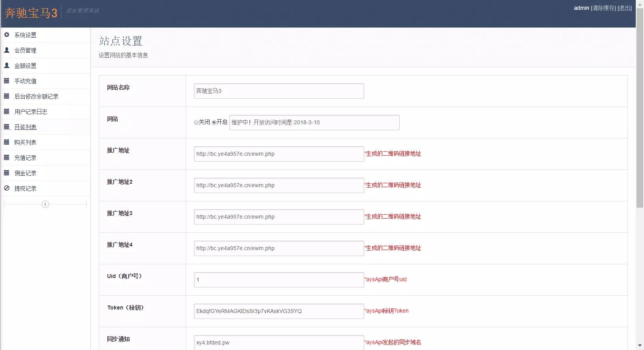Select the 开启 radio button

pos(214,123)
